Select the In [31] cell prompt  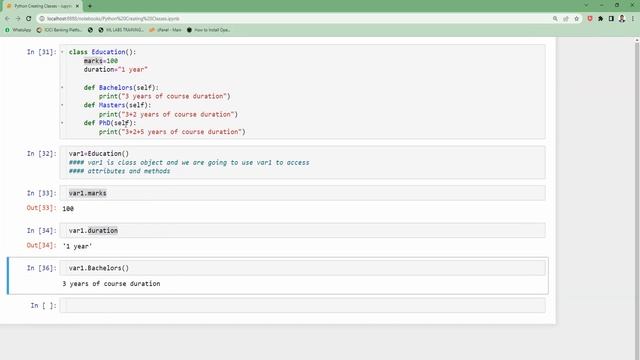coord(41,52)
